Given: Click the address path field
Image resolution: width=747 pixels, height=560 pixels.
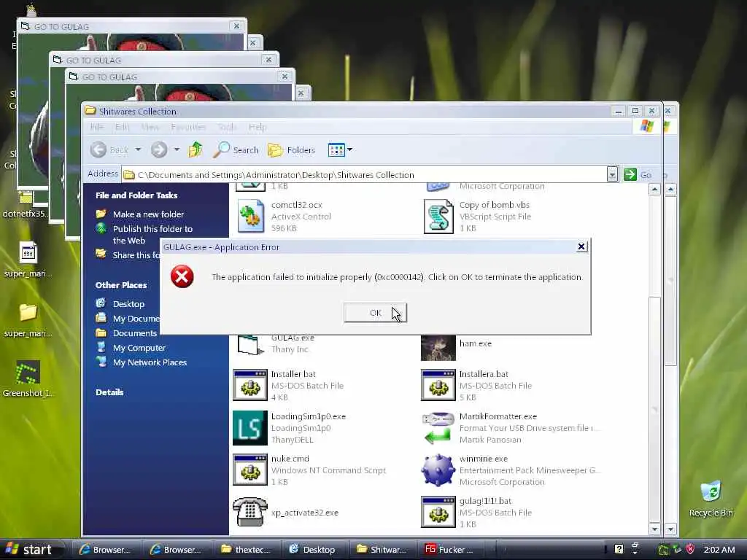Looking at the screenshot, I should tap(365, 175).
